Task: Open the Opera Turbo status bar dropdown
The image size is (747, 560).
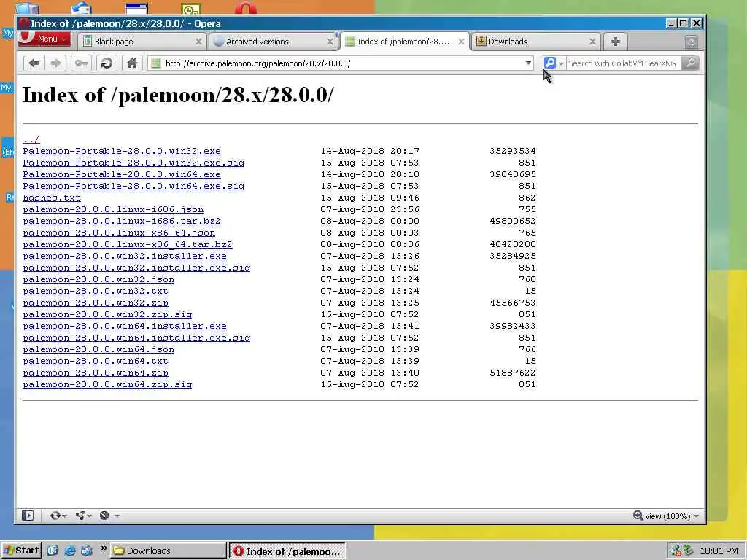Action: 109,516
